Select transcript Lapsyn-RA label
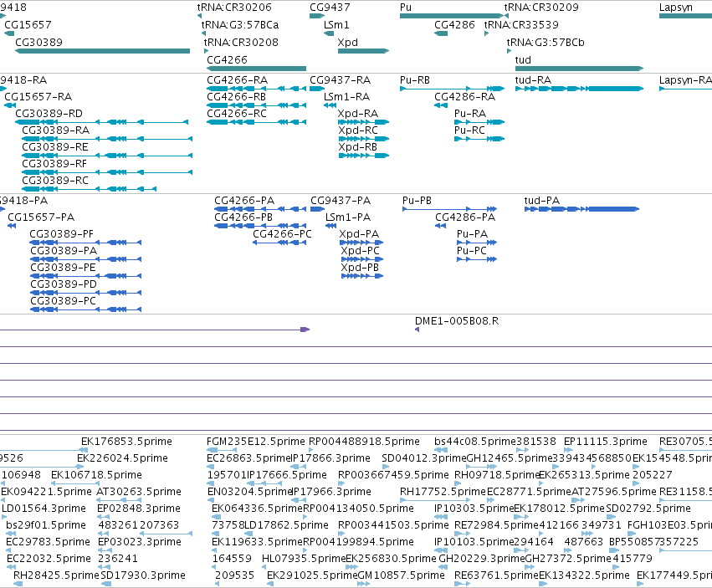The image size is (712, 588). pos(686,80)
